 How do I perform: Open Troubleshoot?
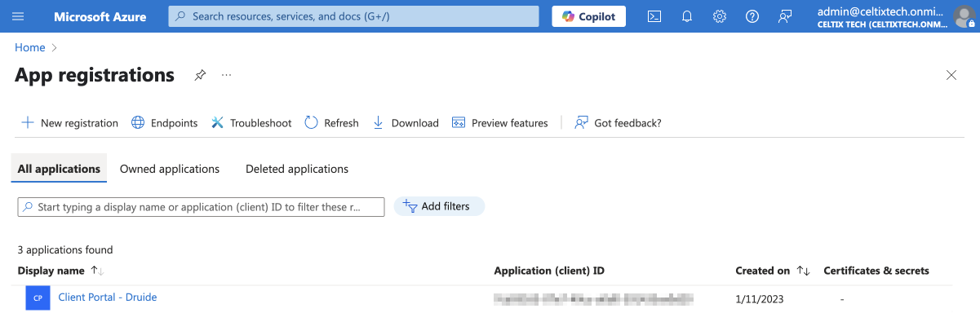251,123
